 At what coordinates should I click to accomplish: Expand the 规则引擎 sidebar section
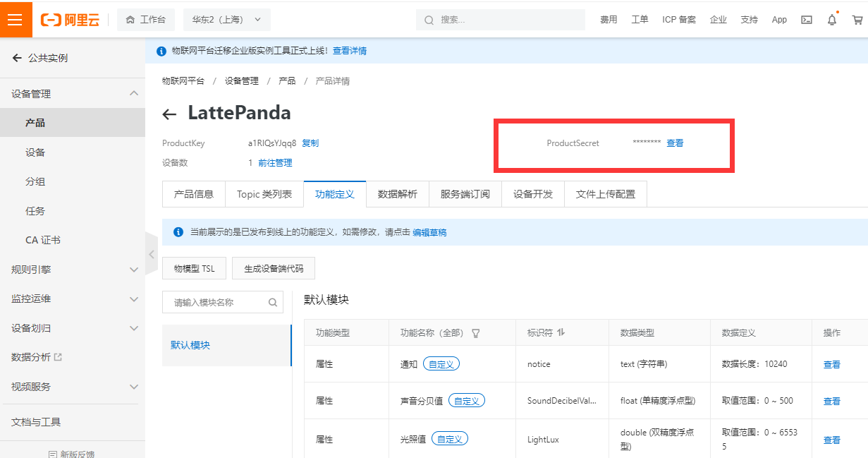tap(73, 270)
